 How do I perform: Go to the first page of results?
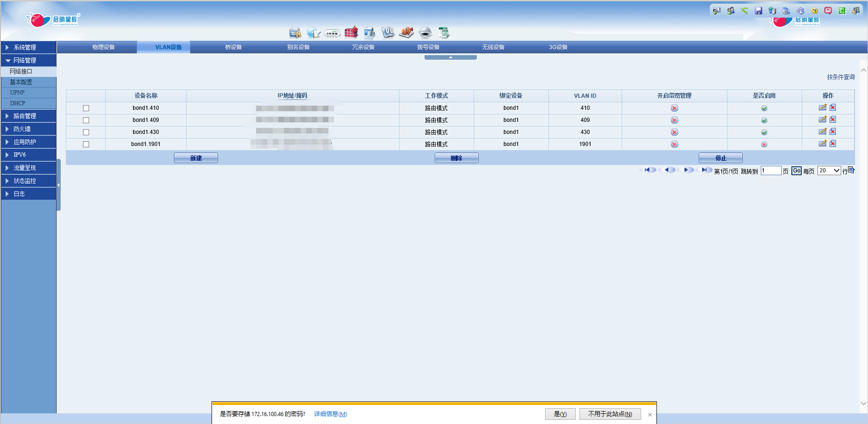tap(647, 170)
